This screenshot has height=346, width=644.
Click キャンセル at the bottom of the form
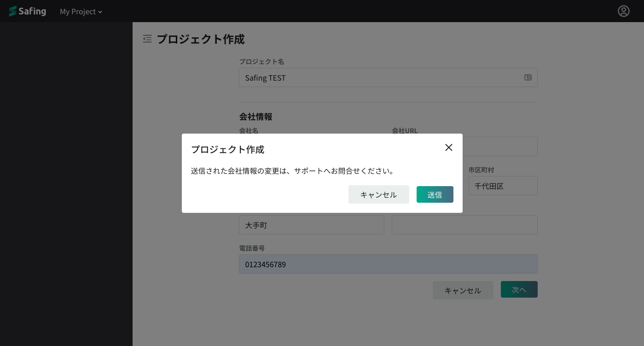point(463,290)
